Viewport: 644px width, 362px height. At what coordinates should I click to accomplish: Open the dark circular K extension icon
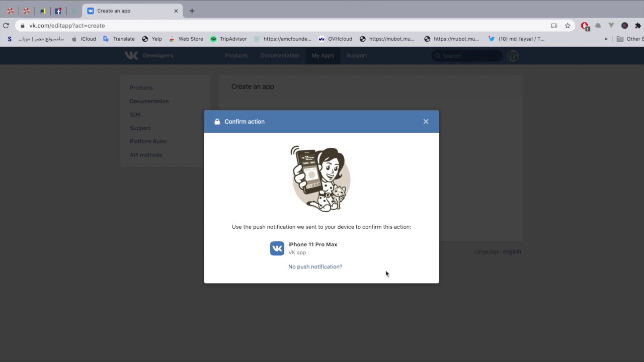click(x=624, y=26)
